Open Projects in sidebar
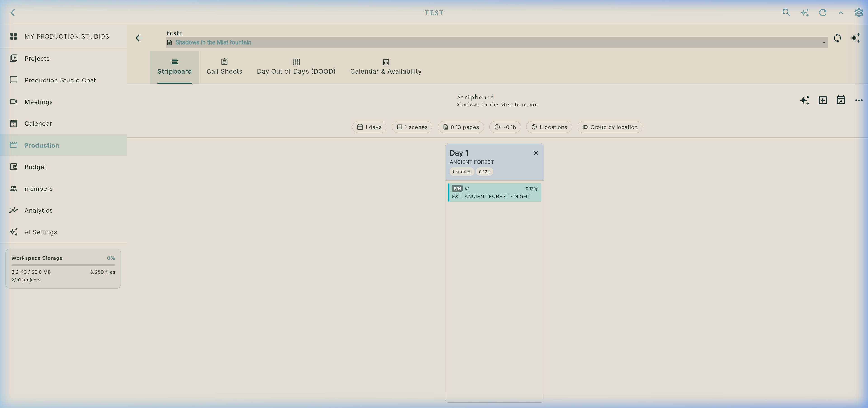This screenshot has height=408, width=868. pyautogui.click(x=63, y=59)
